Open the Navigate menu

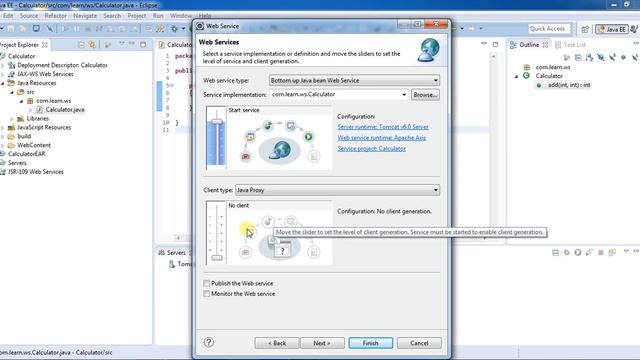tap(85, 16)
